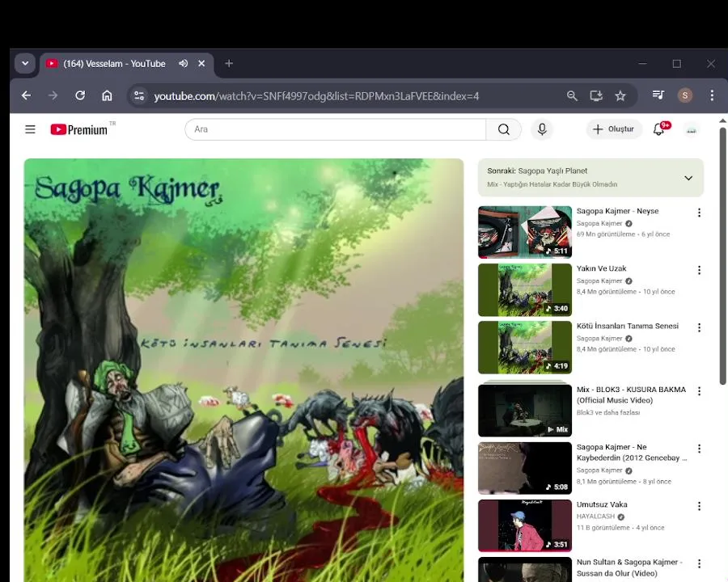The height and width of the screenshot is (582, 728).
Task: Open Sagopa Kajmer - Ne Kaybederdin thumbnail
Action: 525,468
